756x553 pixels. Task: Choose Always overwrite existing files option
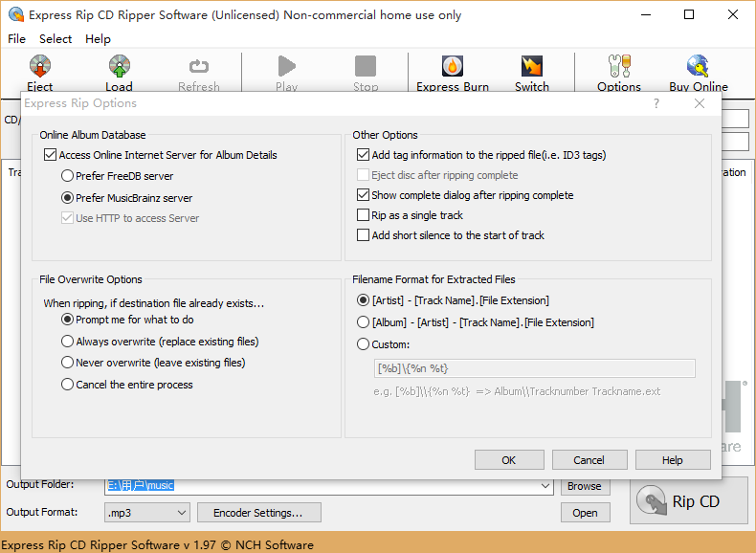68,342
